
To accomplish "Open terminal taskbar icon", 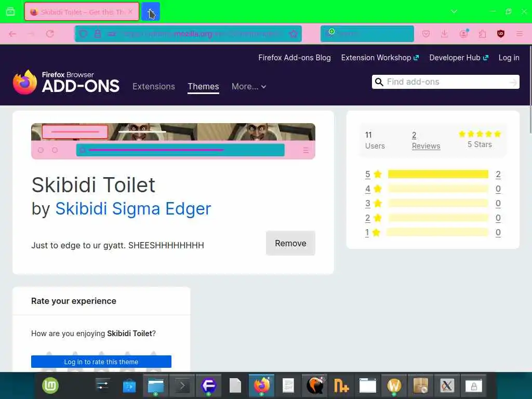I will click(x=182, y=386).
